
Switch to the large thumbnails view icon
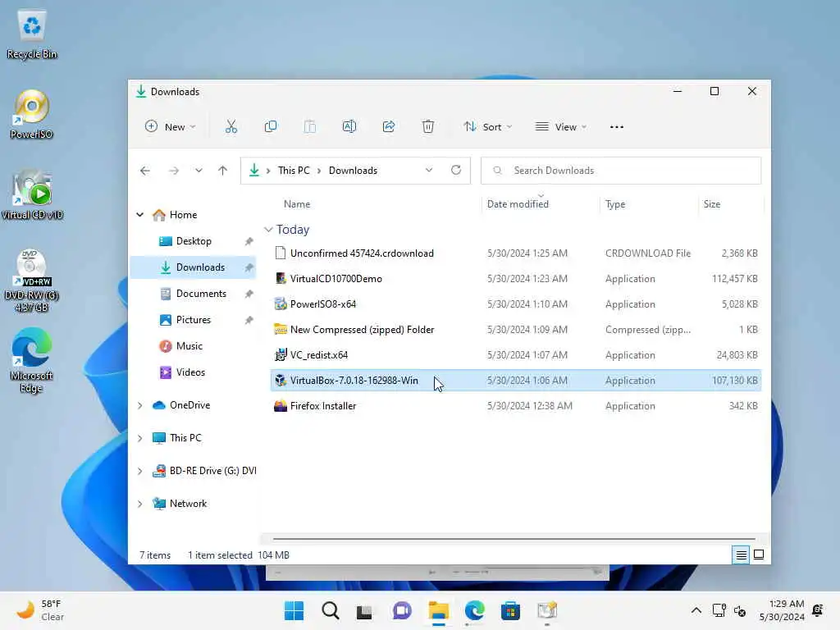[759, 555]
